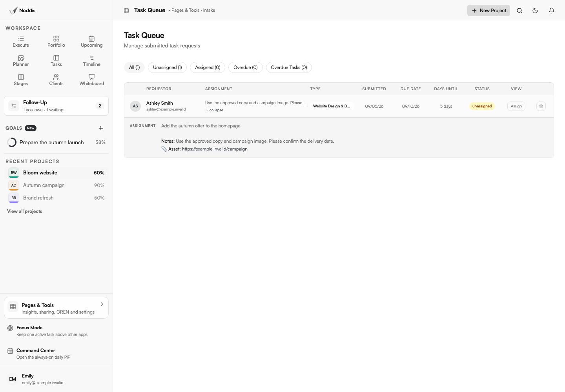The height and width of the screenshot is (392, 565).
Task: Open the Clients view
Action: (56, 80)
